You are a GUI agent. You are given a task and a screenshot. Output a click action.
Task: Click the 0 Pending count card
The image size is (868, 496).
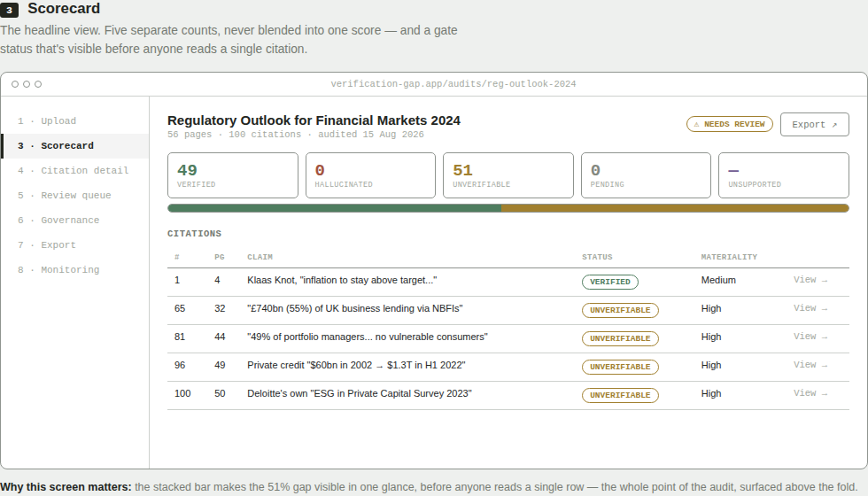646,175
